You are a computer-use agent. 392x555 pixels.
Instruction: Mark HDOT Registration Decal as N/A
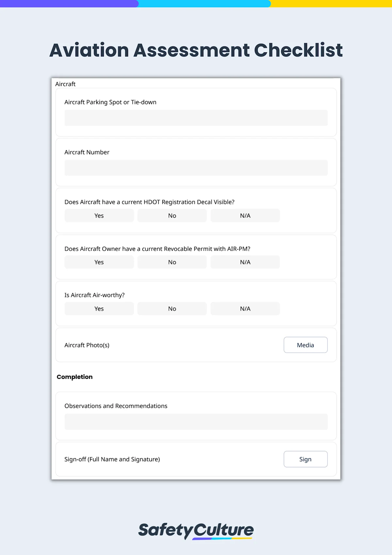(245, 215)
